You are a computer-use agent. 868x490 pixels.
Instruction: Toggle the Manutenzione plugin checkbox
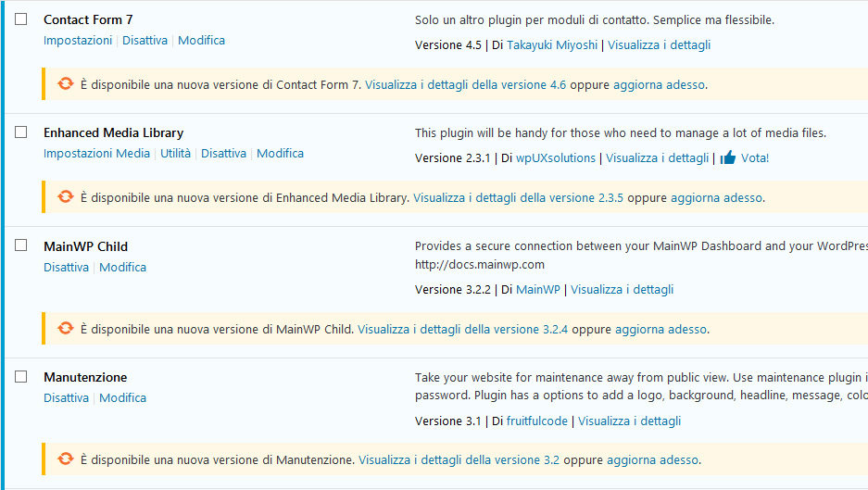coord(21,377)
